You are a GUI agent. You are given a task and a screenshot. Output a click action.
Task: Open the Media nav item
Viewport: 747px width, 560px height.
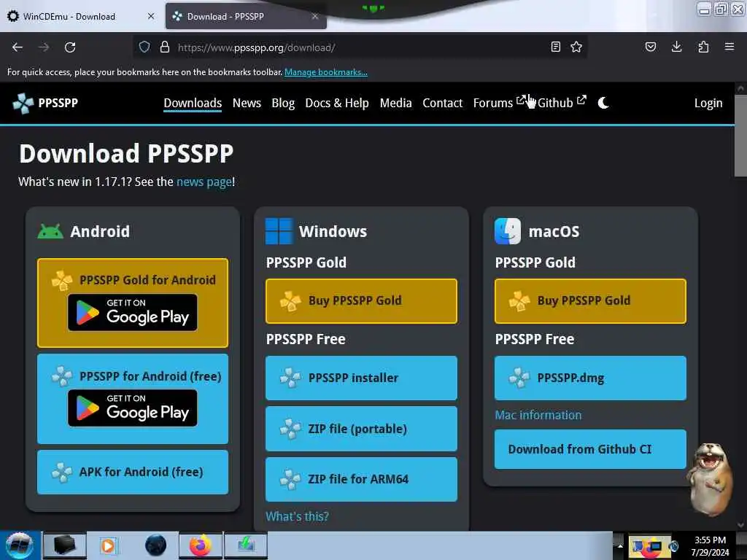[395, 103]
